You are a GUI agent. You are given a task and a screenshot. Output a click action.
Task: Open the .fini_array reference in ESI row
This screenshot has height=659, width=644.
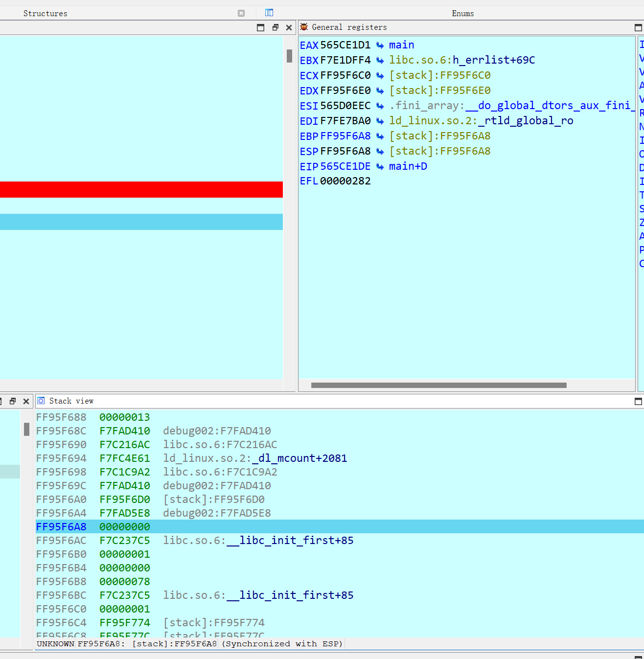(512, 106)
